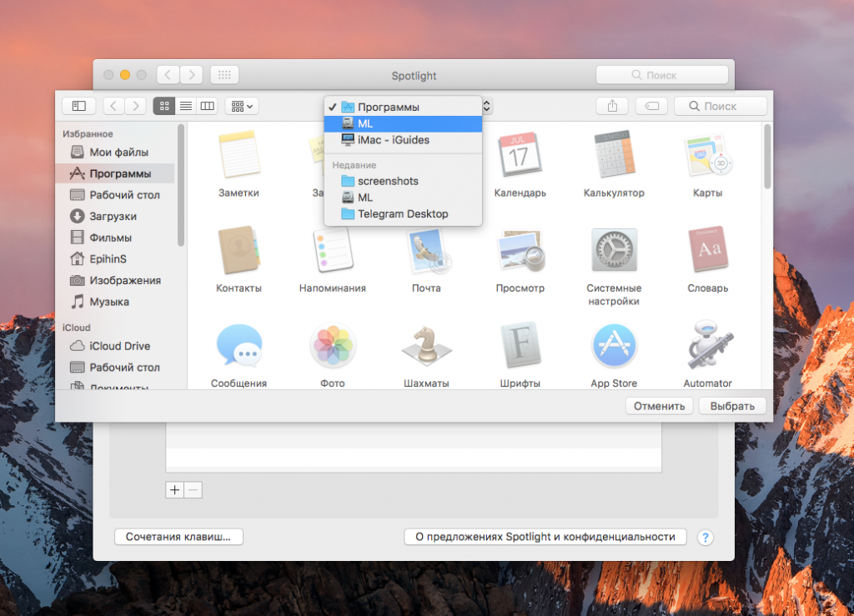
Task: Click Show All grid button in Spotlight window
Action: (224, 74)
